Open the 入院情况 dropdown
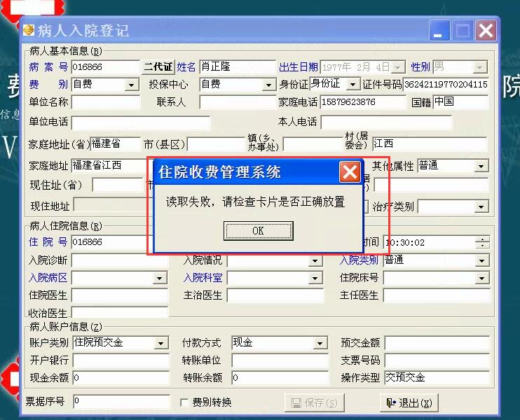520x420 pixels. pos(315,260)
